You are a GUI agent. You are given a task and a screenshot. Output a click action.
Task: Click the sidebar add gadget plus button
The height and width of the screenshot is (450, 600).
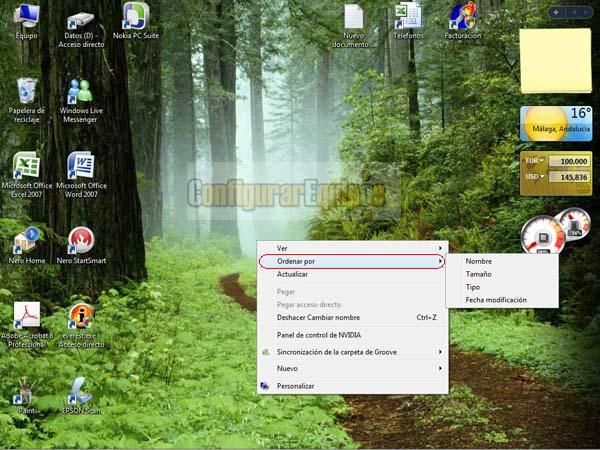[x=556, y=13]
